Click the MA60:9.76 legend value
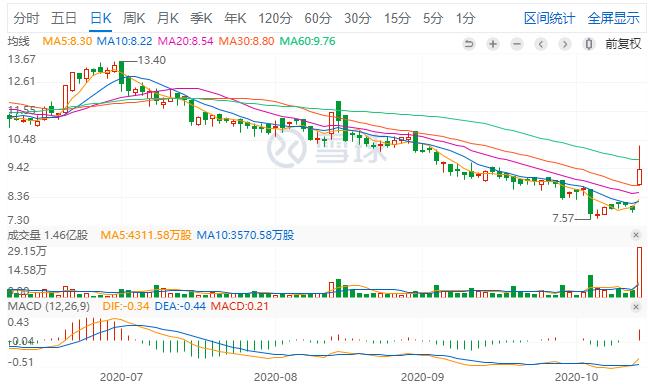This screenshot has width=648, height=390. 307,41
